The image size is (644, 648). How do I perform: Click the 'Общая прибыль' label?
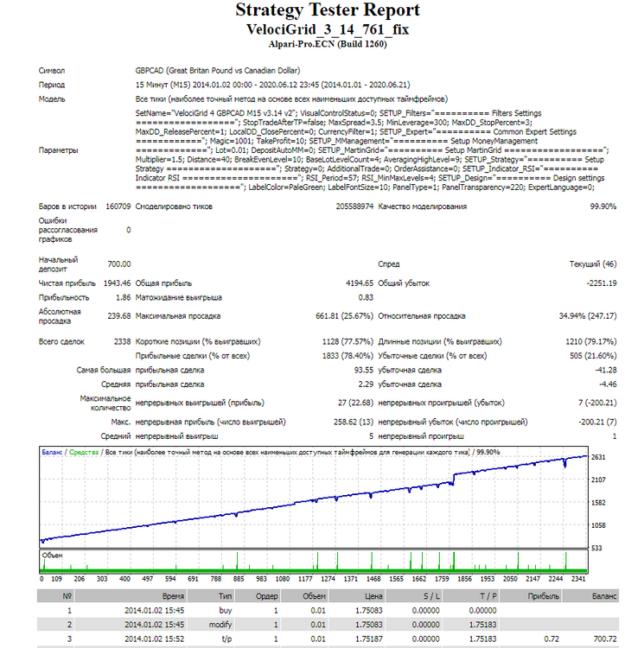[x=163, y=283]
